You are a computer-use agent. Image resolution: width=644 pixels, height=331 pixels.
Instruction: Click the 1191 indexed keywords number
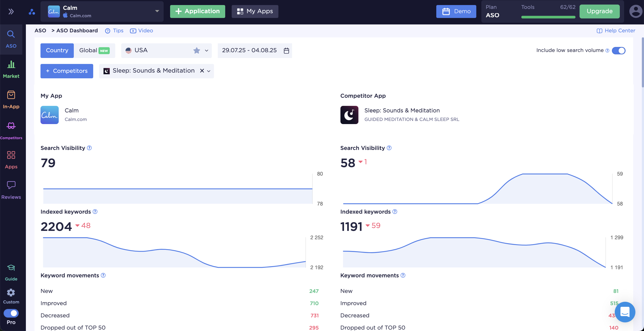(351, 227)
